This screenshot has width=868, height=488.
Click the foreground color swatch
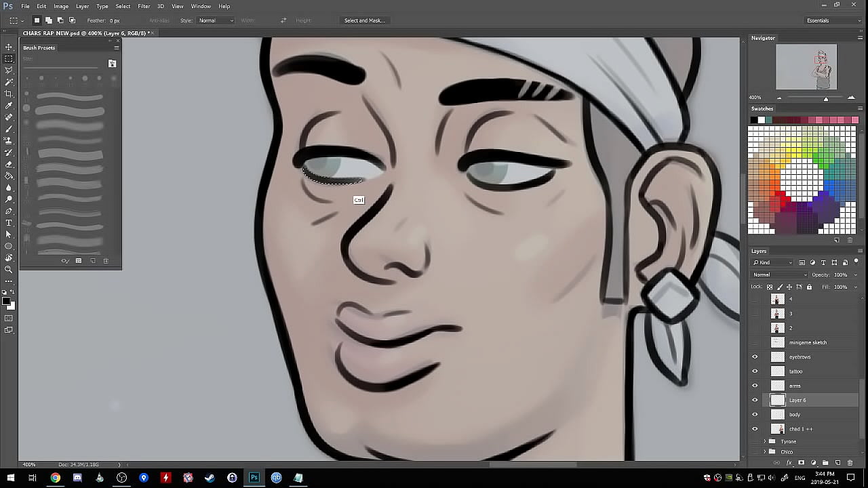[6, 301]
